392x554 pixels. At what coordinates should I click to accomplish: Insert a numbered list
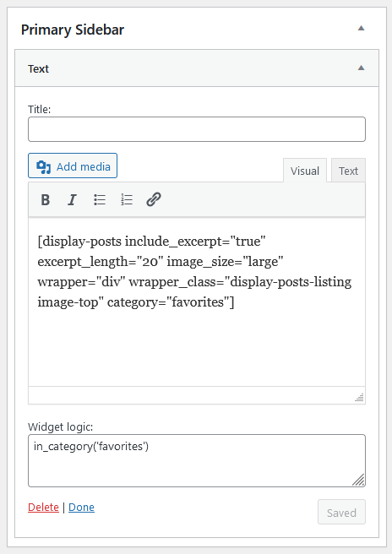(x=126, y=199)
